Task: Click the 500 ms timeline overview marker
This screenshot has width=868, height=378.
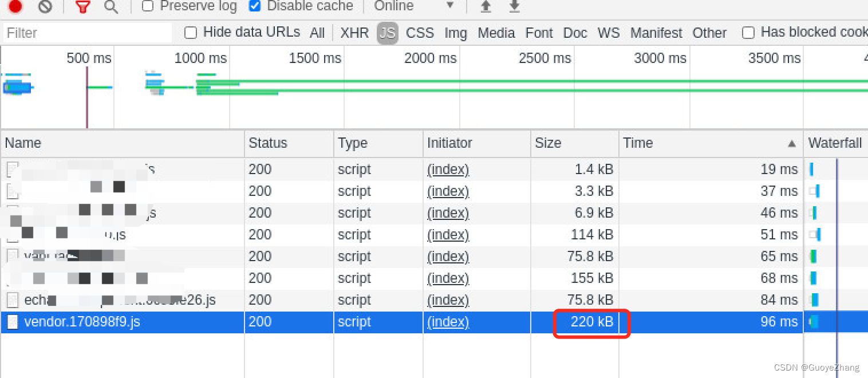Action: [x=89, y=58]
